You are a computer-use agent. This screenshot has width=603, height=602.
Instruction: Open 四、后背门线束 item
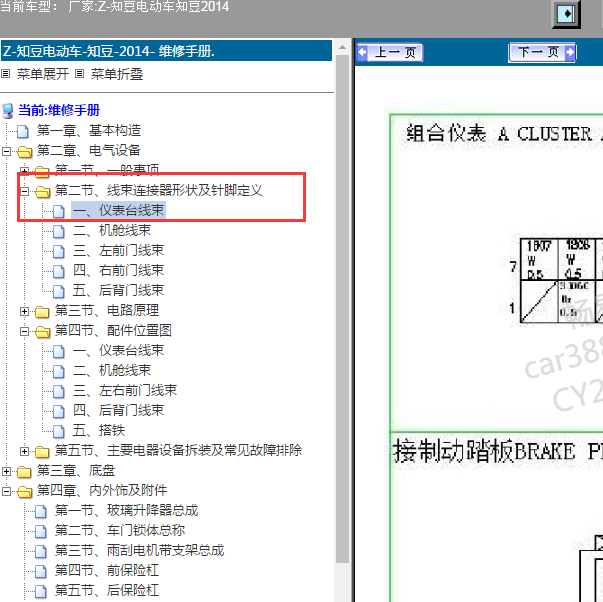coord(118,410)
